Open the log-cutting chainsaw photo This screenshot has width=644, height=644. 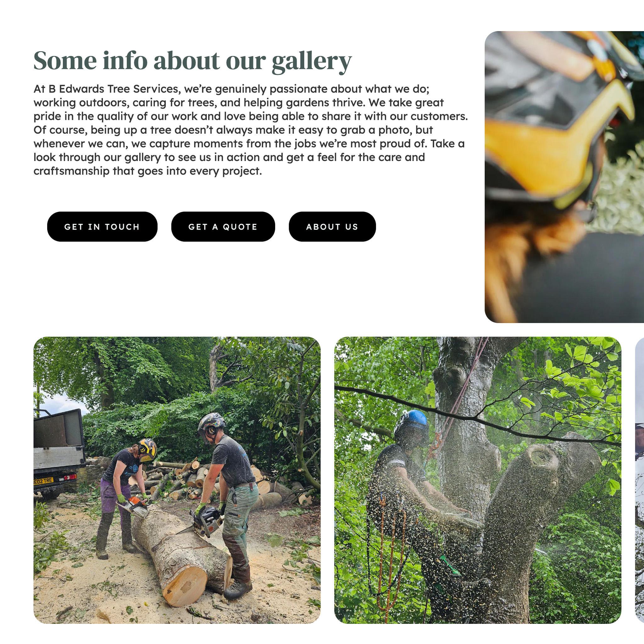(x=177, y=480)
